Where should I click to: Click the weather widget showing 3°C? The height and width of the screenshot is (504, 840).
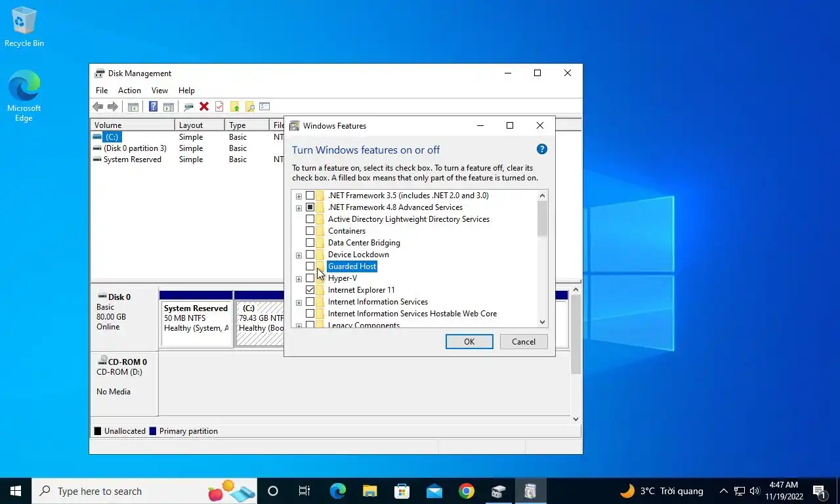pos(661,491)
